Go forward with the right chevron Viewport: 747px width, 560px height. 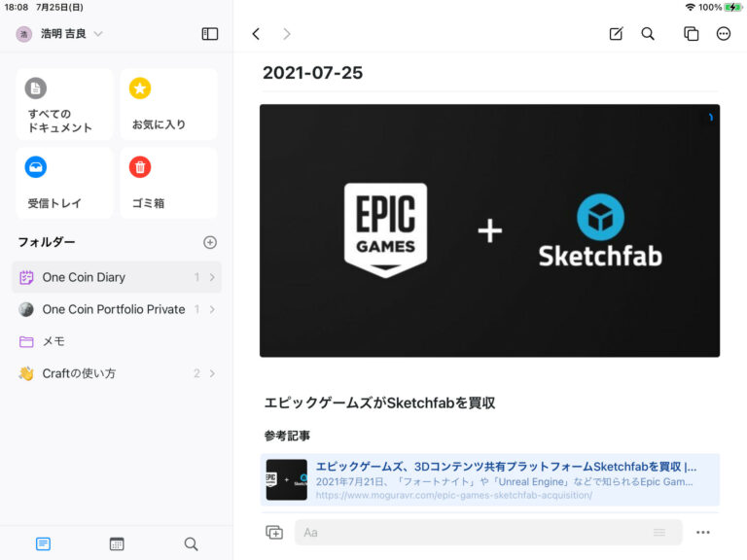pos(286,34)
